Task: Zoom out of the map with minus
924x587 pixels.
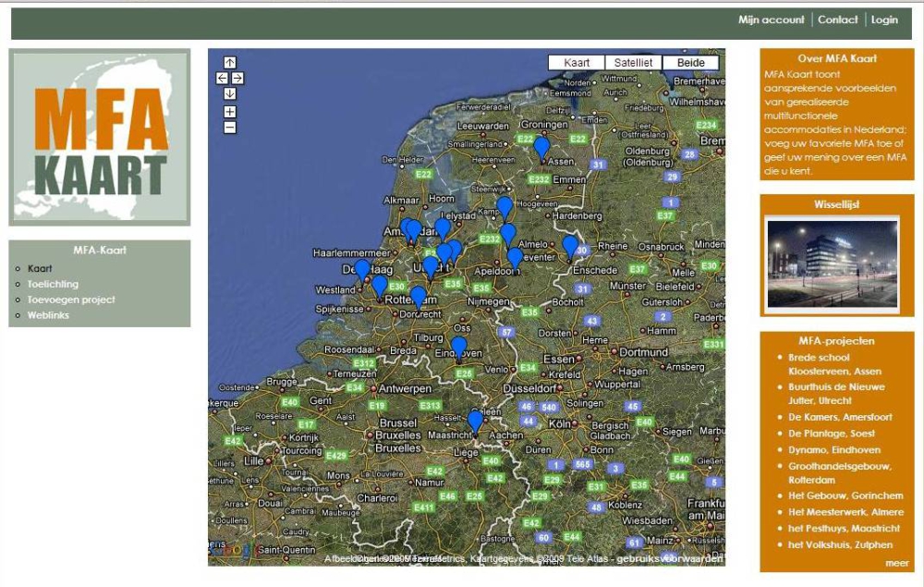Action: pos(230,128)
